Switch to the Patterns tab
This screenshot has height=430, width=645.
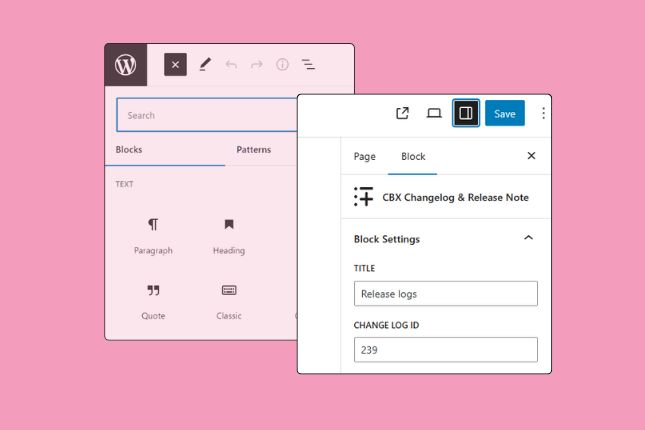(x=253, y=150)
